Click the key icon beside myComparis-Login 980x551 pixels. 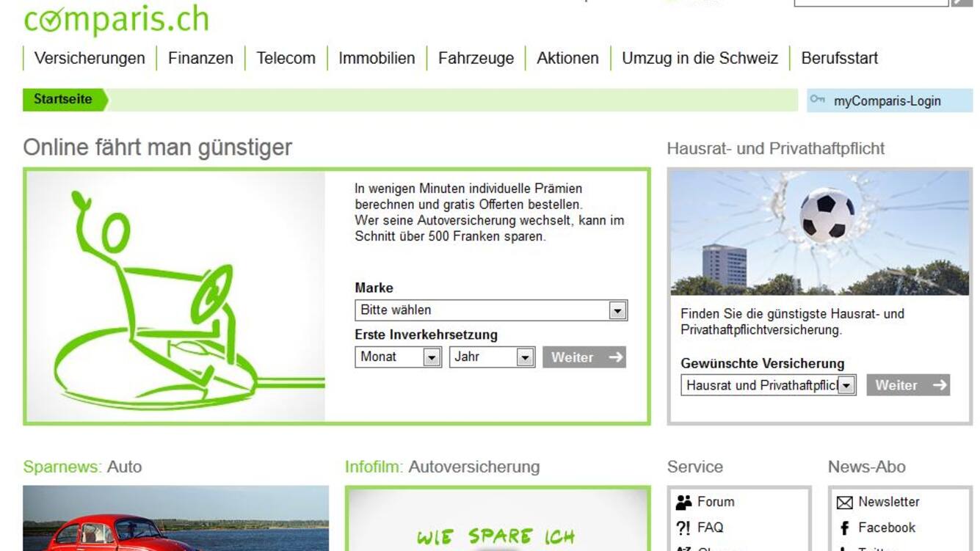pyautogui.click(x=817, y=100)
